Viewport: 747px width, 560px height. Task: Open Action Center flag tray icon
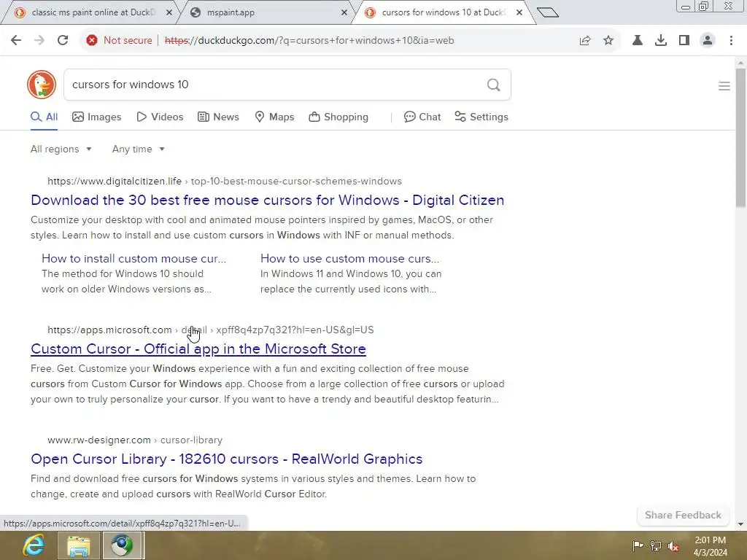click(638, 545)
